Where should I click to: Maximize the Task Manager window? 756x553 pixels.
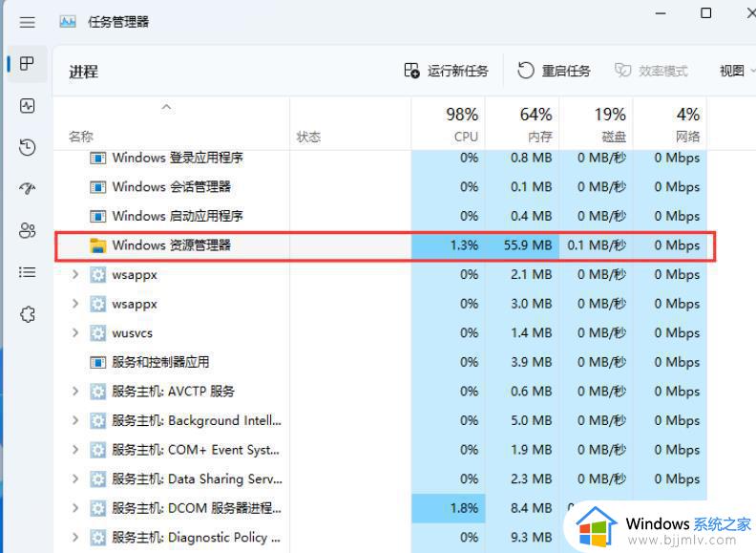click(705, 13)
